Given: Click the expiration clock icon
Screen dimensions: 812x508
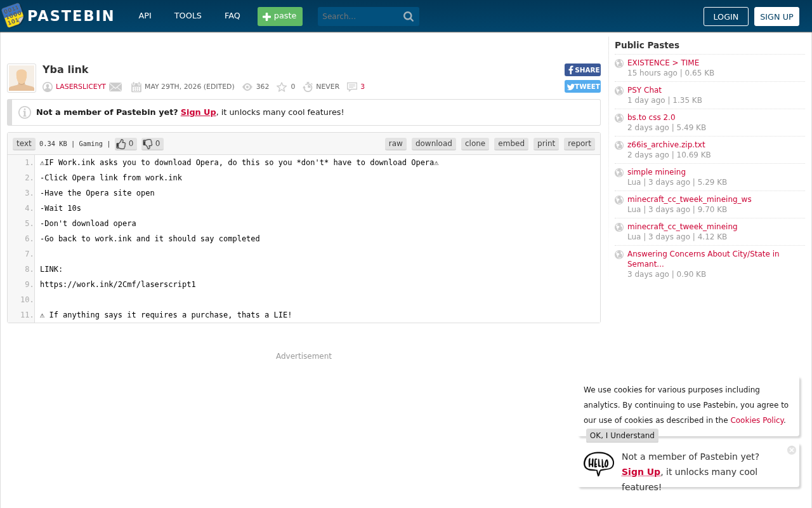Looking at the screenshot, I should (x=308, y=87).
